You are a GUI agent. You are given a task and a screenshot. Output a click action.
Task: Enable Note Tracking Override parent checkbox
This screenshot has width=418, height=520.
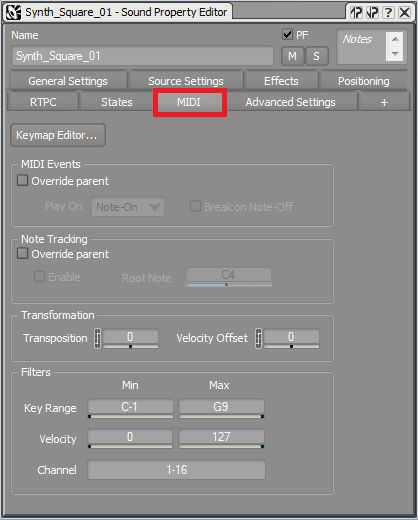[x=22, y=254]
